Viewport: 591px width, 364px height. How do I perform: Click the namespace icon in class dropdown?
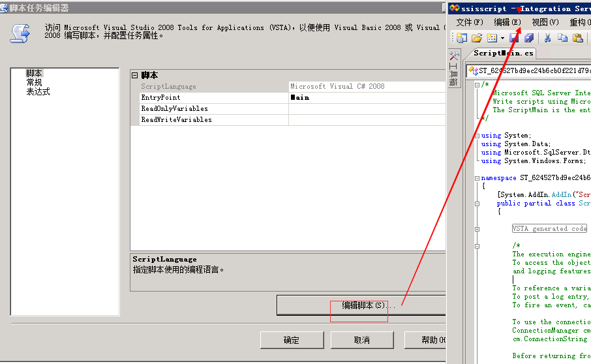[473, 70]
